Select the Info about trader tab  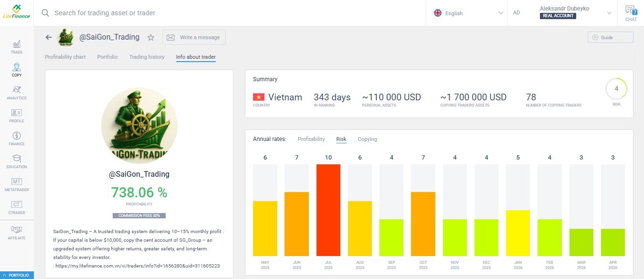[196, 57]
